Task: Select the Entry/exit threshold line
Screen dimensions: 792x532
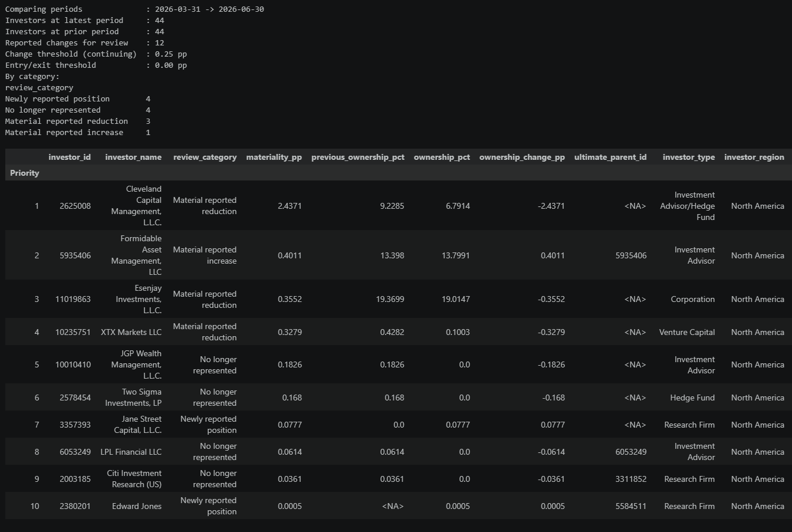Action: [x=96, y=65]
